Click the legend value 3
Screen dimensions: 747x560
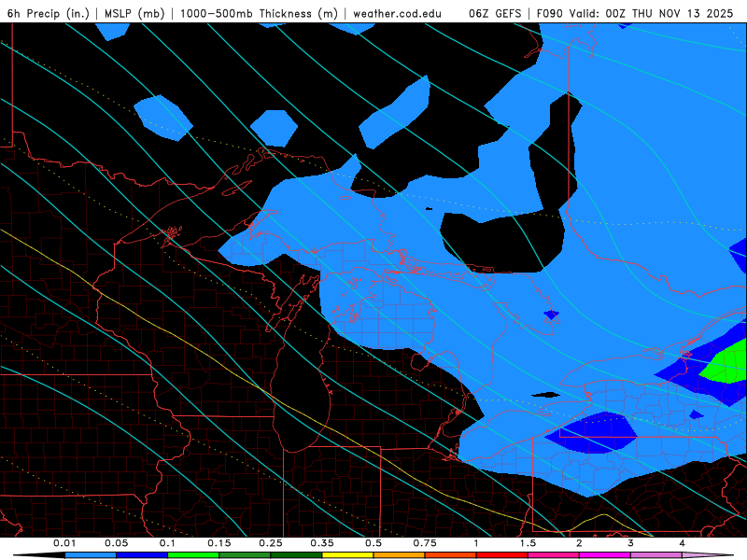point(631,543)
